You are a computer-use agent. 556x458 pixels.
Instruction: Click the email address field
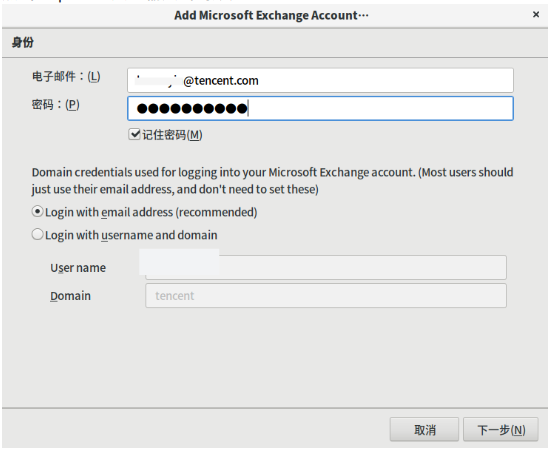coord(320,80)
